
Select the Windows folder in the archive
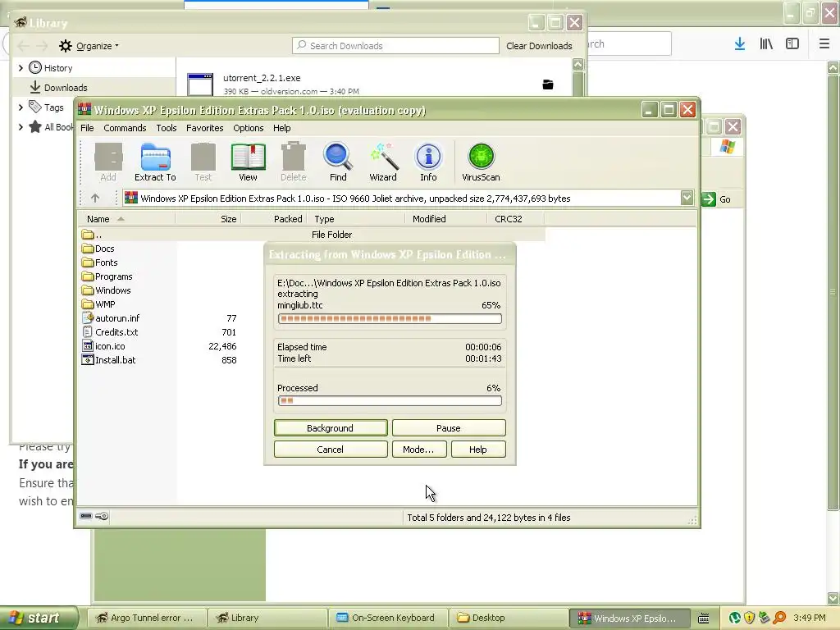[x=107, y=290]
